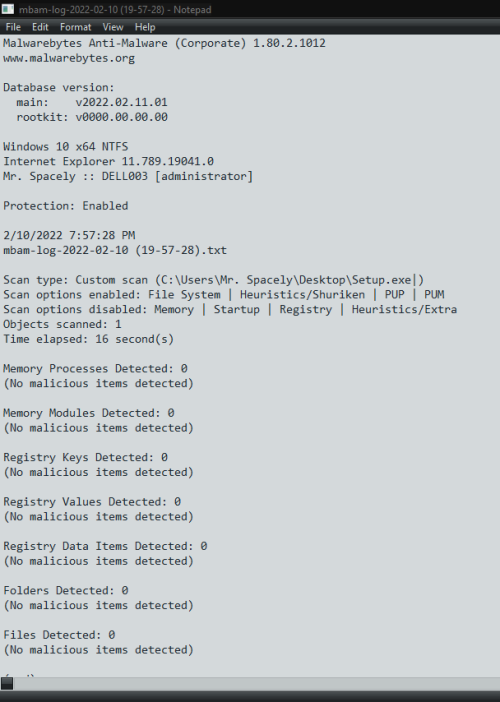The width and height of the screenshot is (500, 702).
Task: Click the Memory Processes Detected line
Action: (95, 368)
